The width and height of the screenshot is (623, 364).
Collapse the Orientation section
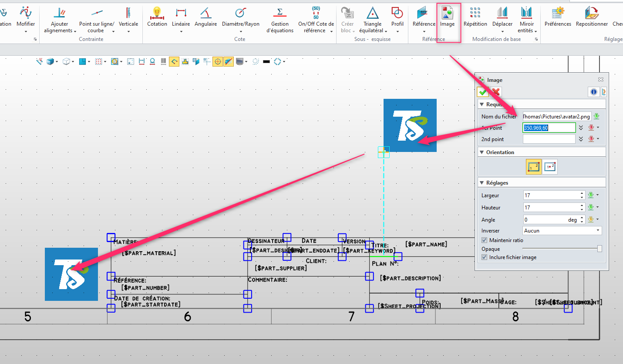click(482, 152)
